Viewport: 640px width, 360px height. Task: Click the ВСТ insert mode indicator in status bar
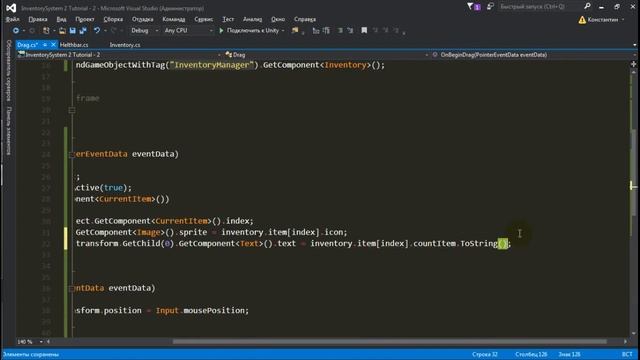tap(627, 354)
